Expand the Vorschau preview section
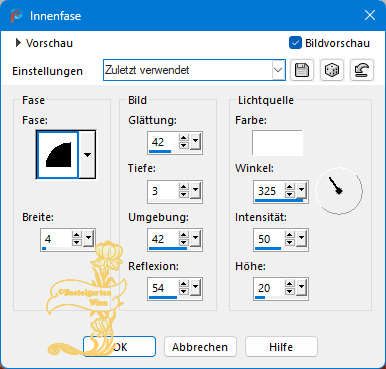 pyautogui.click(x=18, y=43)
